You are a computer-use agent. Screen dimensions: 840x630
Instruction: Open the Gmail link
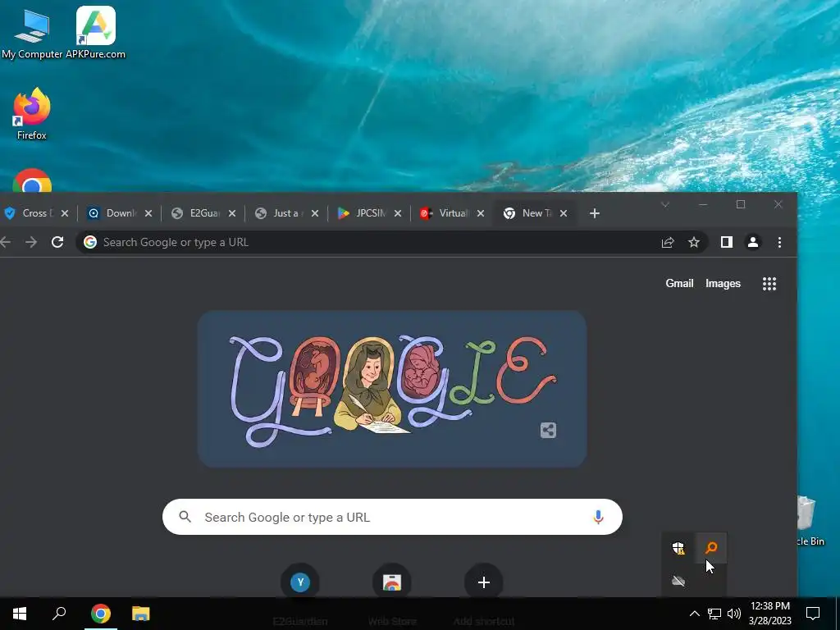679,283
